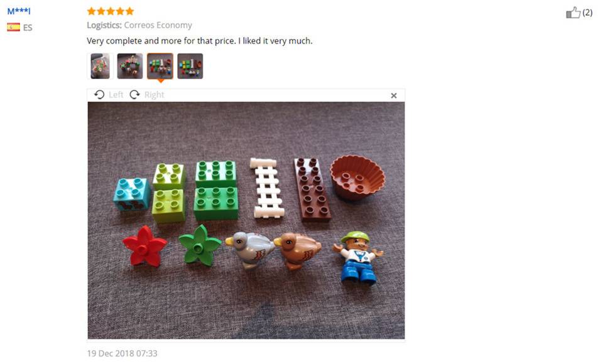603x364 pixels.
Task: Click the Left rotate label
Action: tap(116, 95)
